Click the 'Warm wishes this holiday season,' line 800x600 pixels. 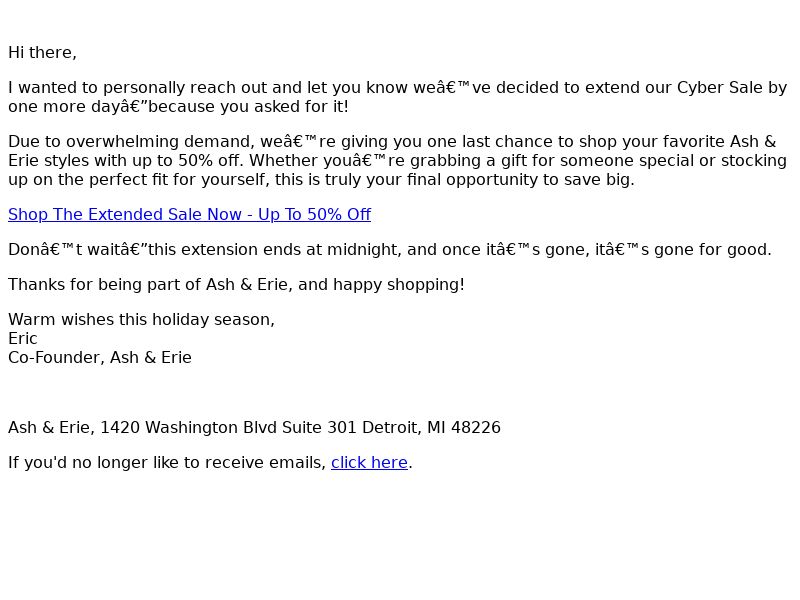(x=141, y=320)
